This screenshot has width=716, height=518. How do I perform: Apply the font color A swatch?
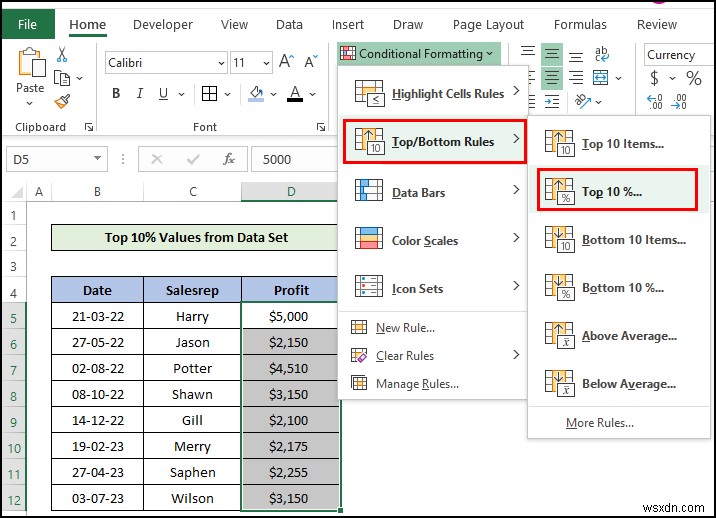295,94
